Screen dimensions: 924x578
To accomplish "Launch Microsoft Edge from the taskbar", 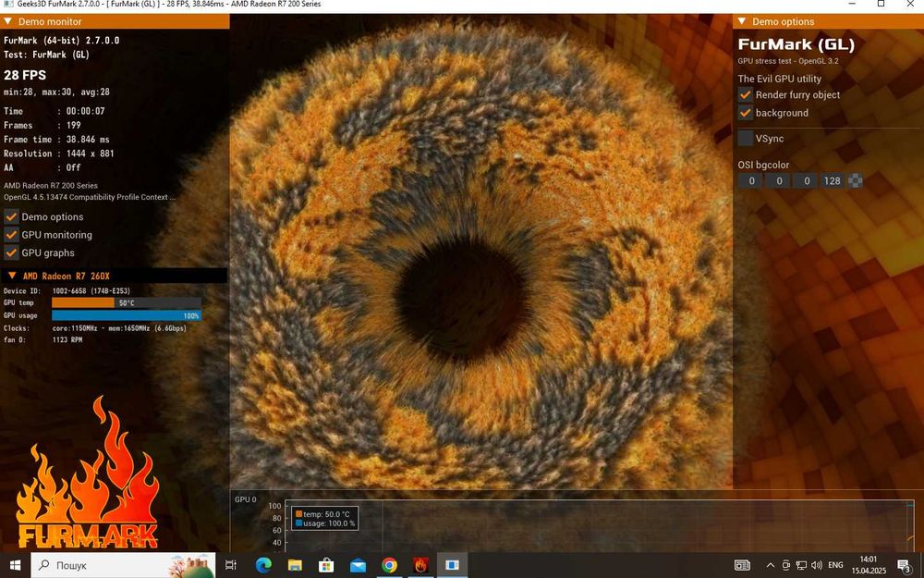I will pos(263,565).
